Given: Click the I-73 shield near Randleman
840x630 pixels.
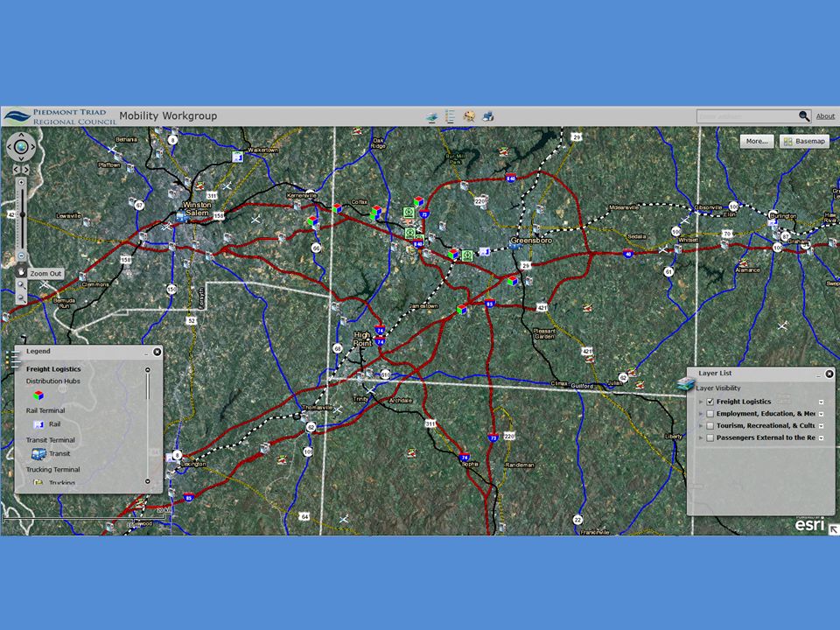Looking at the screenshot, I should pos(493,437).
